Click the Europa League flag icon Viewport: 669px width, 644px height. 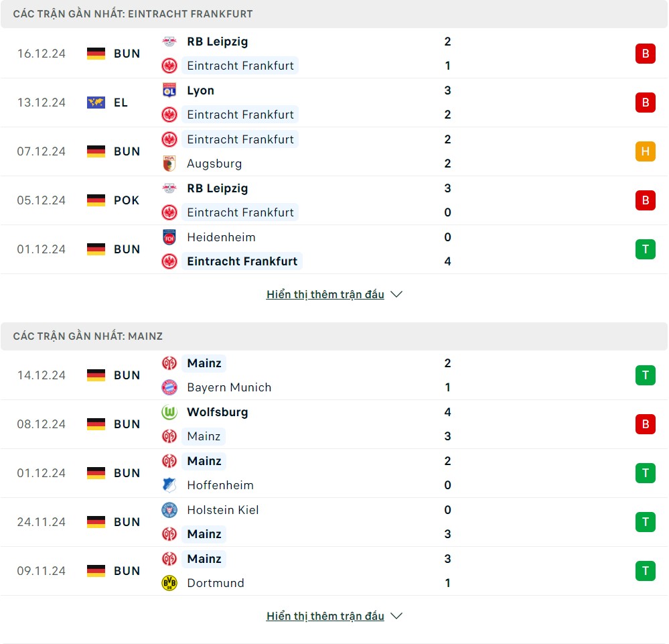tap(96, 103)
